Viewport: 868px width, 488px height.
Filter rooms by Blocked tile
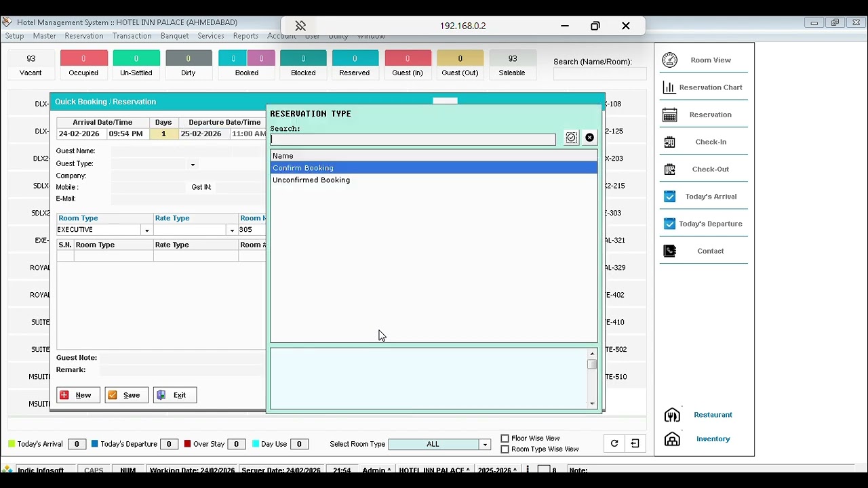tap(303, 65)
